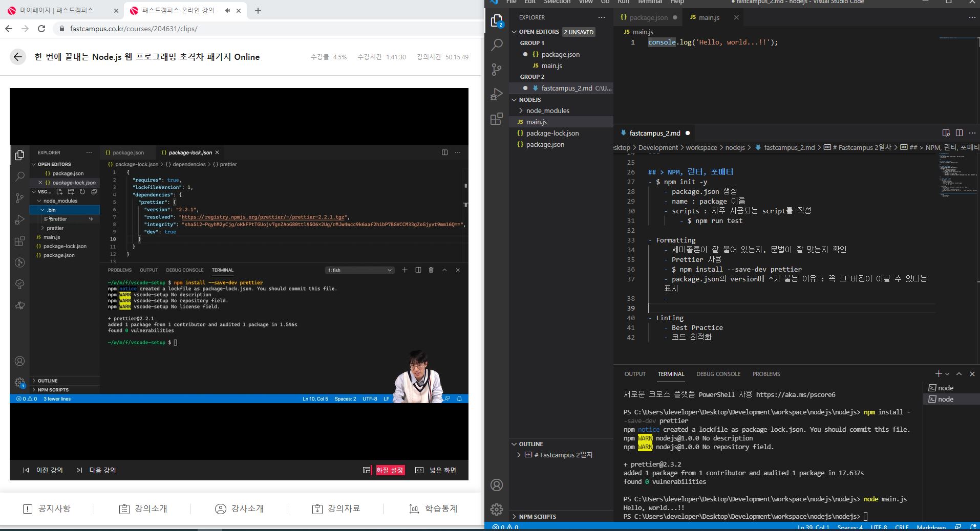Open Manage gear in VS Code activity bar
Viewport: 980px width, 531px height.
pos(497,510)
